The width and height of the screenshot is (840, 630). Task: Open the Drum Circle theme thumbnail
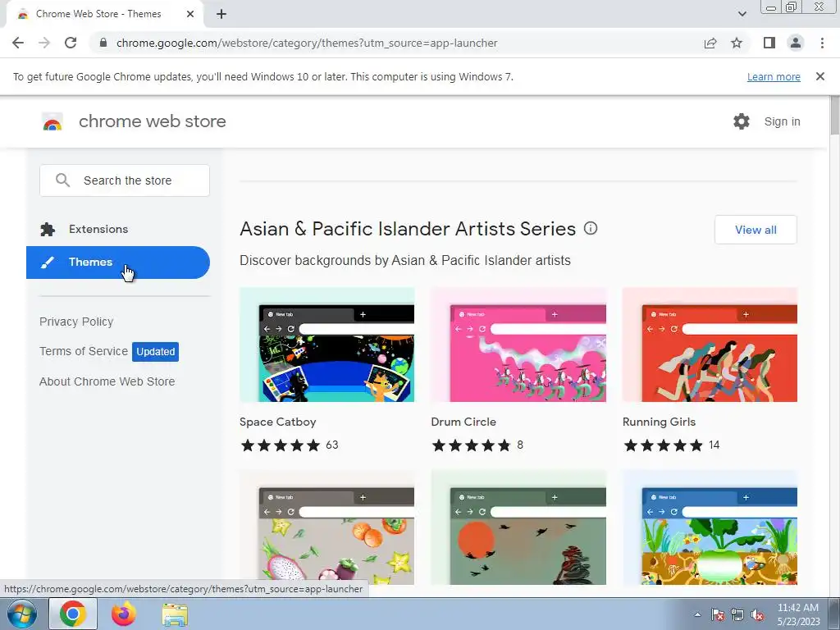(x=518, y=345)
